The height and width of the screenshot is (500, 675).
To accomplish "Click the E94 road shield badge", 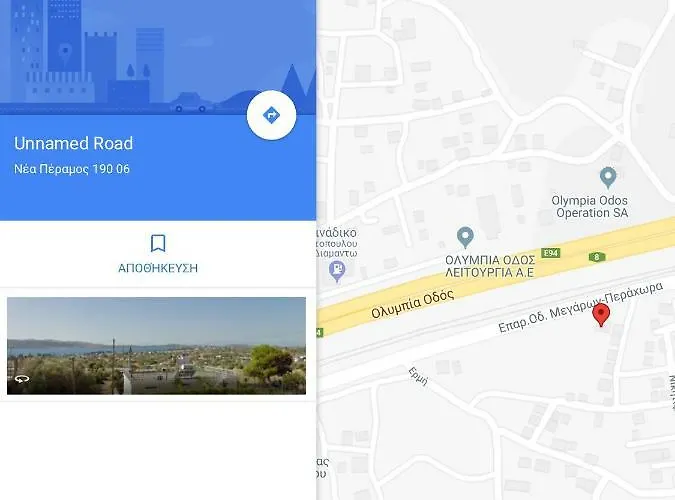I will coord(551,253).
